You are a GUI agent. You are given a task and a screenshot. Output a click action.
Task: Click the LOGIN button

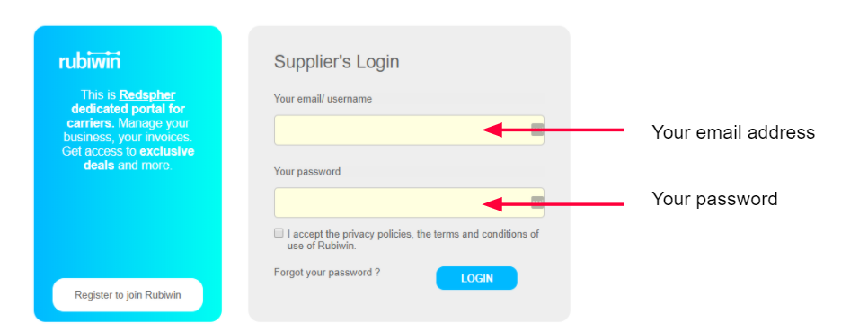coord(476,278)
